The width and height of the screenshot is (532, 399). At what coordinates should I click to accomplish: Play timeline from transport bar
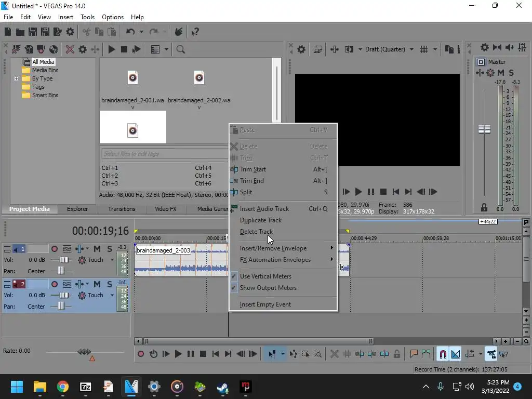[178, 354]
